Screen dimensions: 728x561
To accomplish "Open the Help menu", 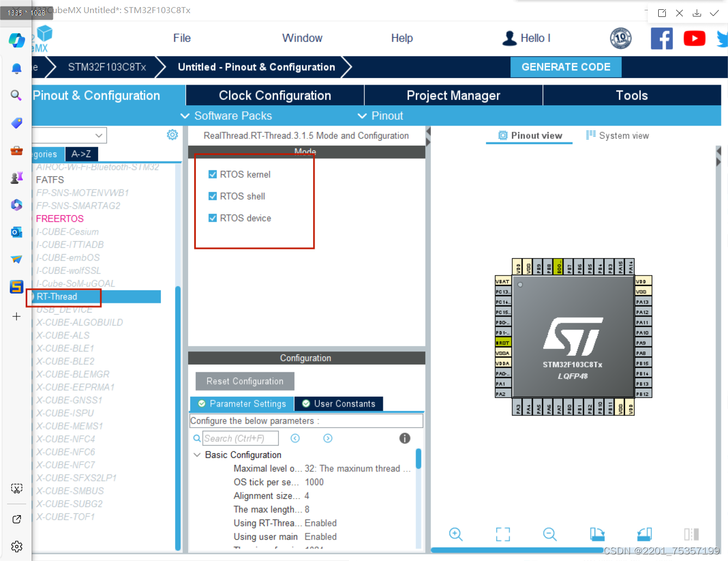I will pyautogui.click(x=402, y=38).
